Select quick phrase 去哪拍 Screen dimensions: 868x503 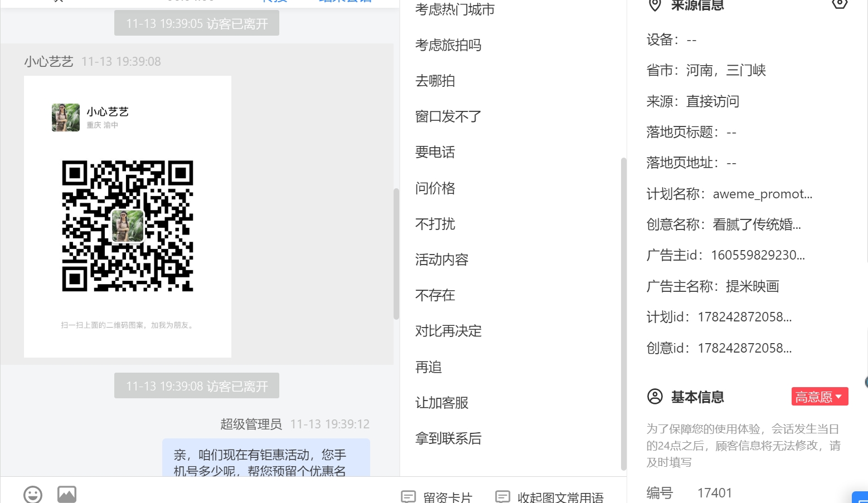(x=435, y=81)
